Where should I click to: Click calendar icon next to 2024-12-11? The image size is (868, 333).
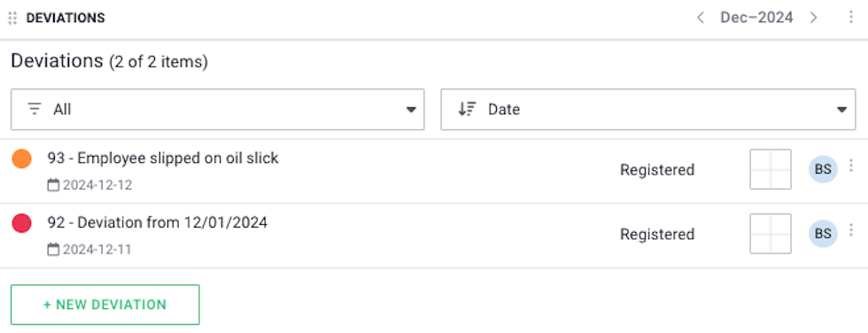coord(53,250)
